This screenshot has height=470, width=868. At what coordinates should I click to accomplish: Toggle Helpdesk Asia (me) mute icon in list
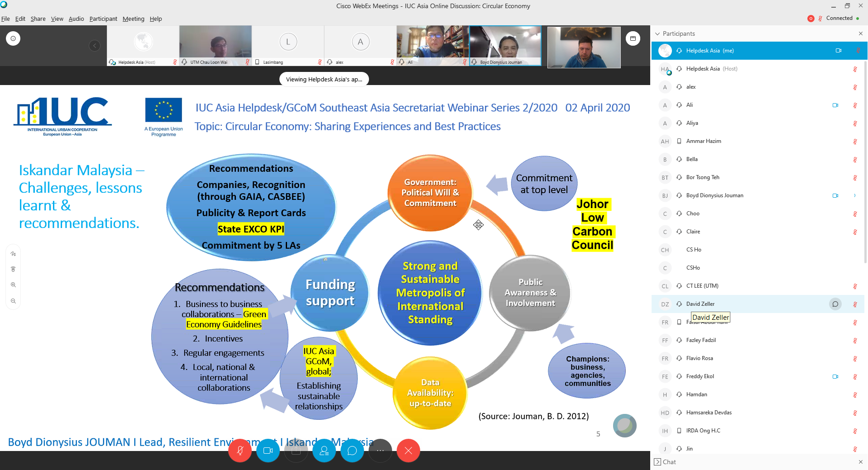pos(858,51)
